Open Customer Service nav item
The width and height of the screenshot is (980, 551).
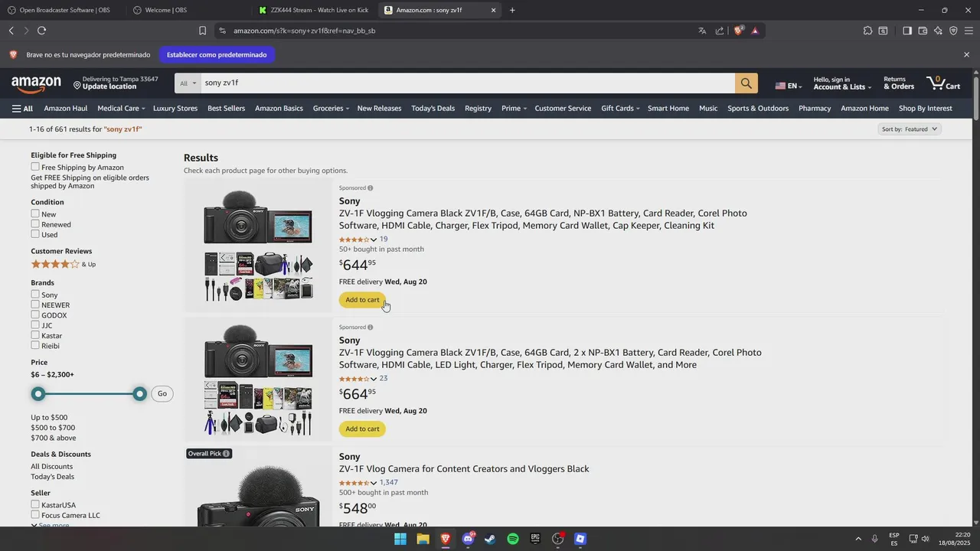[563, 109]
